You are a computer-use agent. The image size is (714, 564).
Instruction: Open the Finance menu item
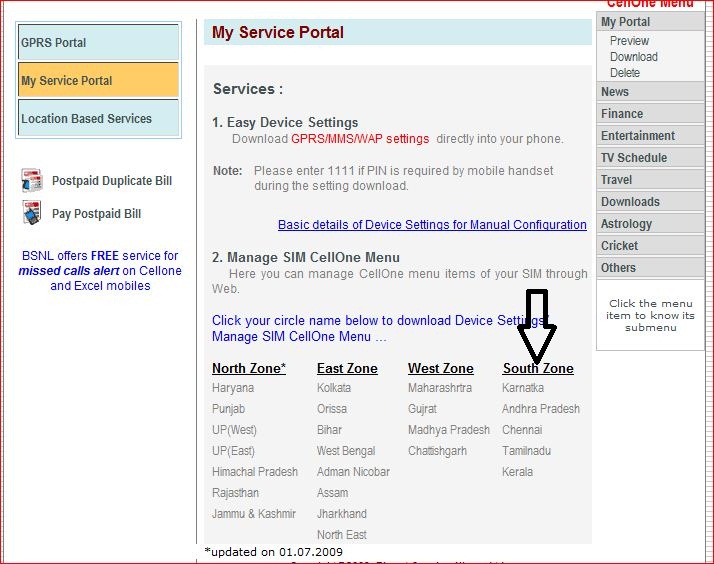click(650, 113)
